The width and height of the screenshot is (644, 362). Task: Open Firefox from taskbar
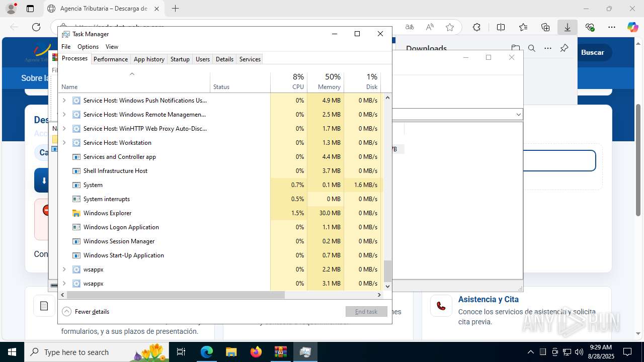pyautogui.click(x=256, y=352)
